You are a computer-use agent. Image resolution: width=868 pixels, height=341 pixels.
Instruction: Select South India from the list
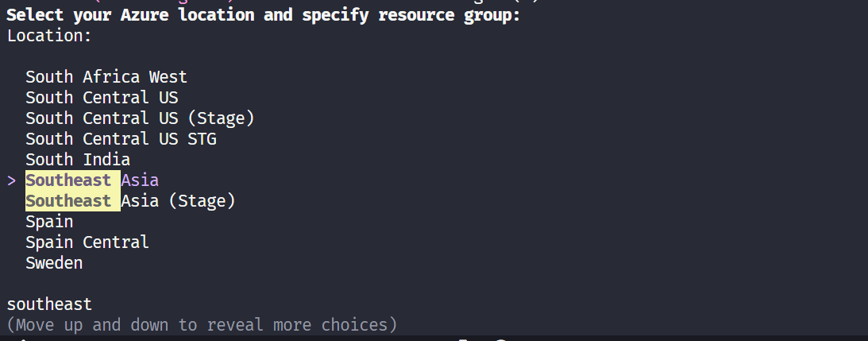pyautogui.click(x=77, y=160)
